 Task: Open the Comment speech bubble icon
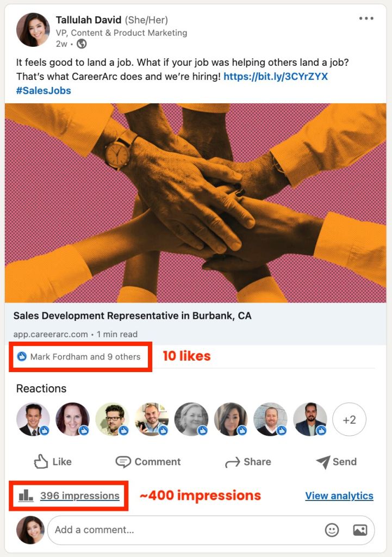tap(123, 462)
